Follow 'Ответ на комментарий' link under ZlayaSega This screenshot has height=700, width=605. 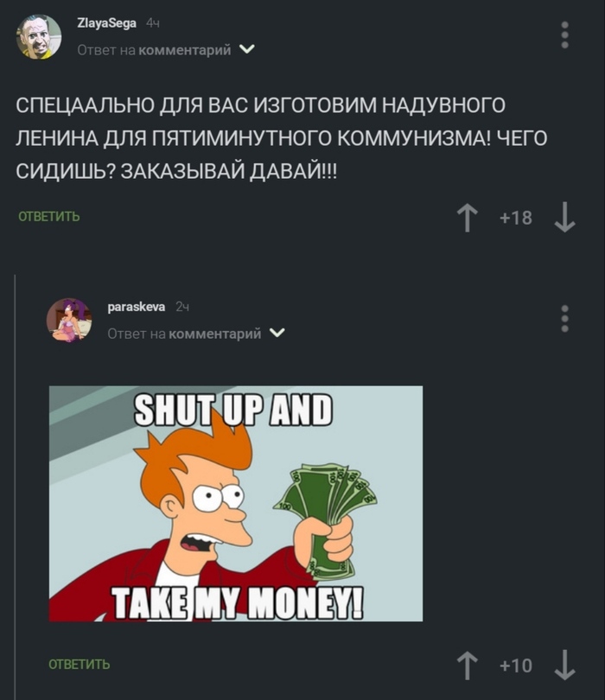[x=154, y=50]
